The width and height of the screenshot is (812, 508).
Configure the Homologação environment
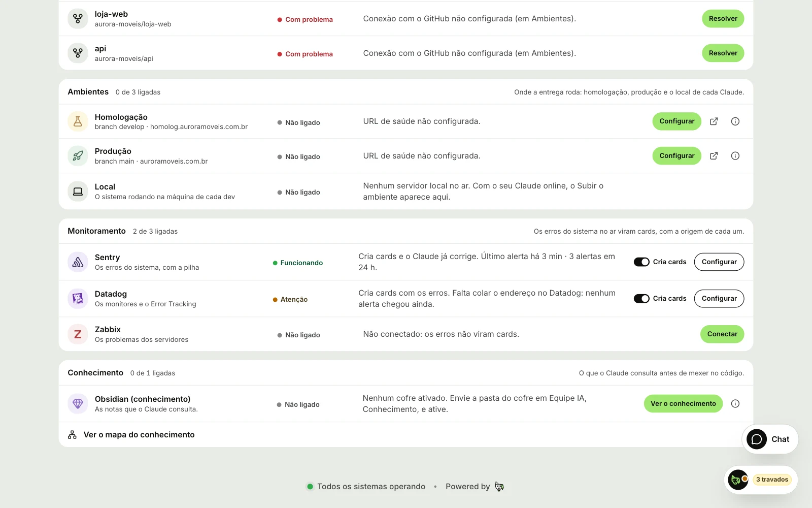(676, 121)
